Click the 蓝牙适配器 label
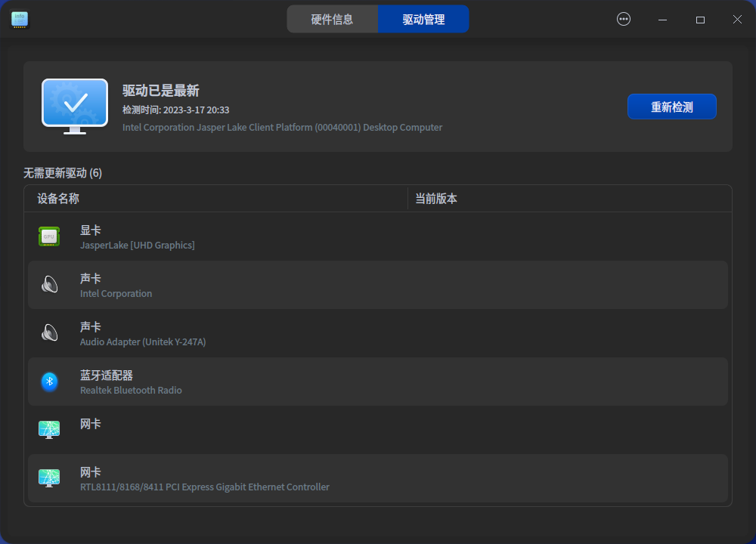This screenshot has height=544, width=756. click(x=107, y=376)
